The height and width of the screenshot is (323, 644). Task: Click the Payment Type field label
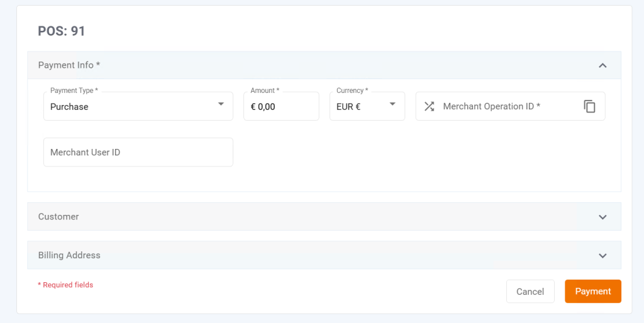[x=74, y=91]
